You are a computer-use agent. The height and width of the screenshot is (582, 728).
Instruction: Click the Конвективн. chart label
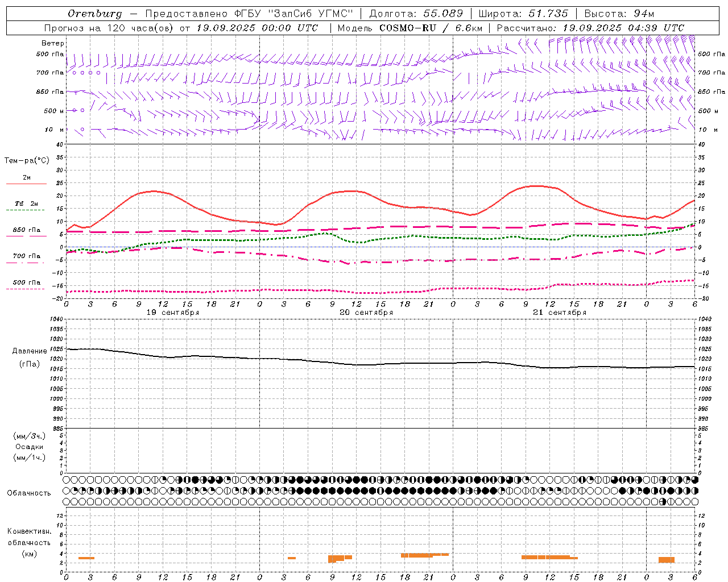(x=30, y=531)
